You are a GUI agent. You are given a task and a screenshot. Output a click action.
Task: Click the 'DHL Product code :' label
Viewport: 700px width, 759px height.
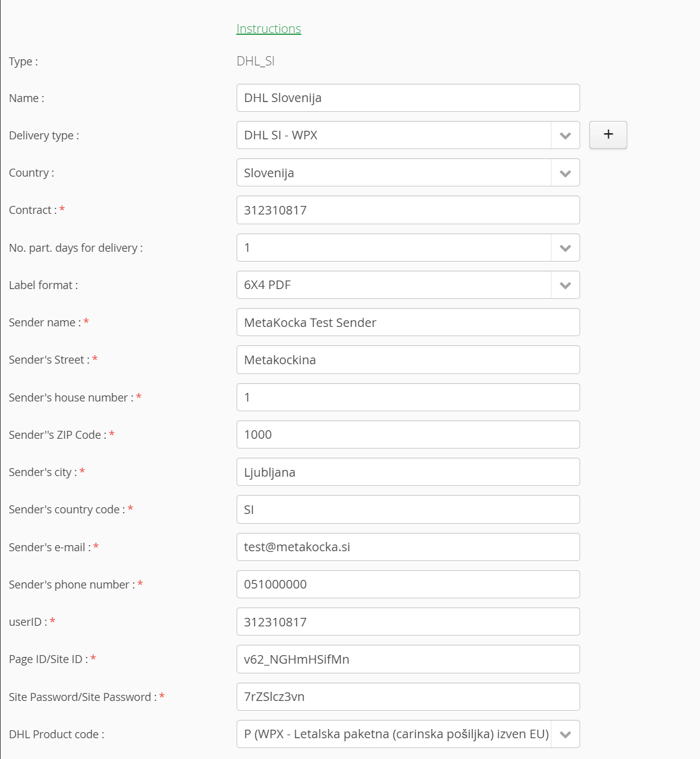click(x=56, y=735)
